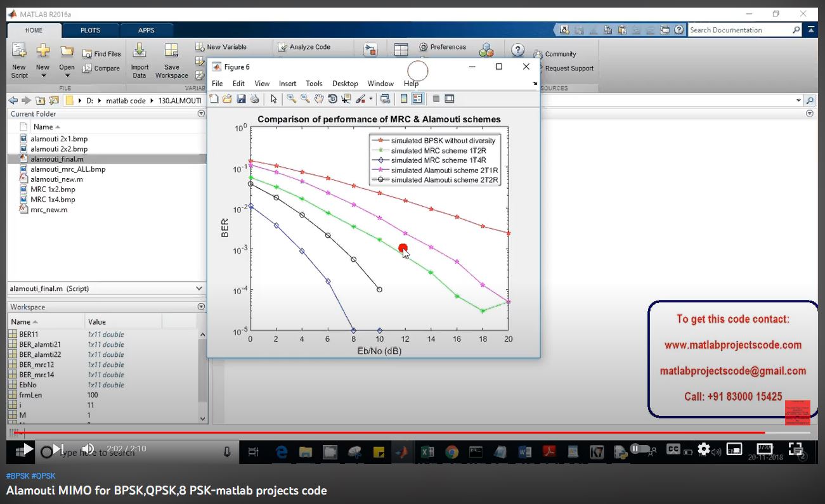Click the #BPSK hashtag link
Image resolution: width=825 pixels, height=504 pixels.
17,476
